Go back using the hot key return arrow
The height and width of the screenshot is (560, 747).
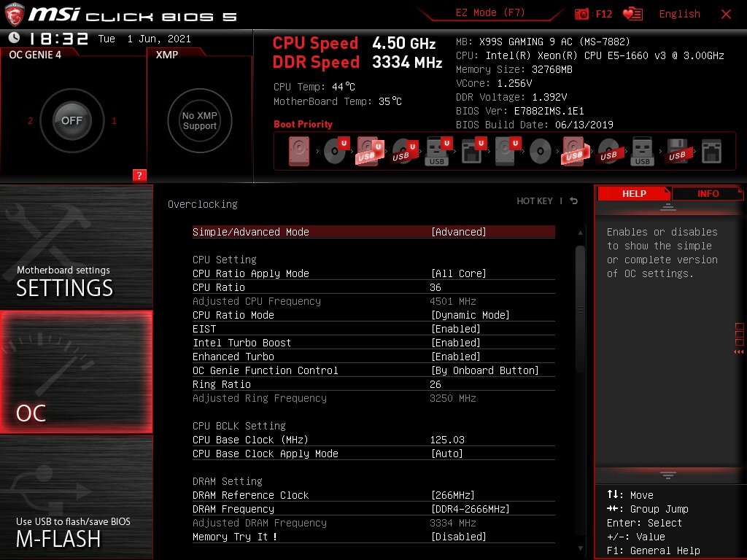[x=574, y=201]
